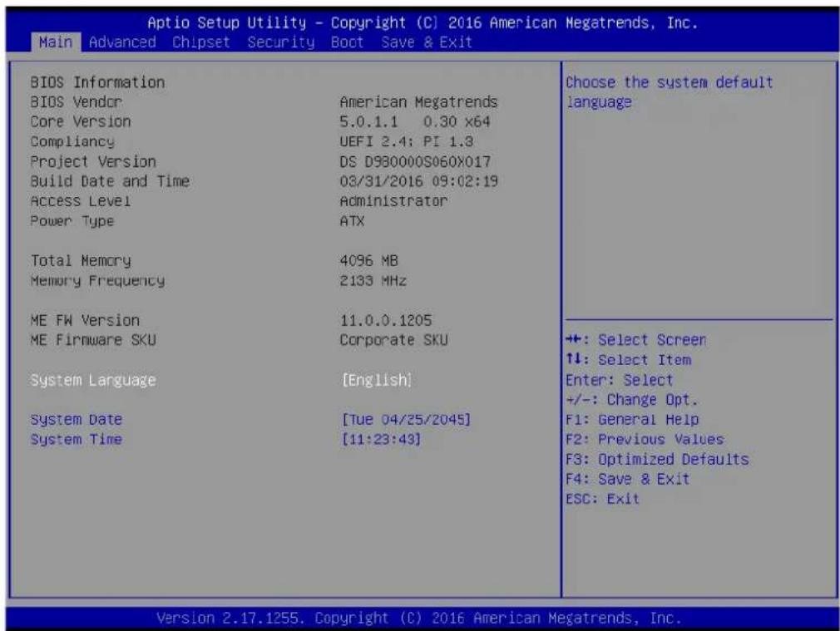Click core version value 5.0.1.1
Viewport: 840px width, 631px height.
(x=415, y=121)
